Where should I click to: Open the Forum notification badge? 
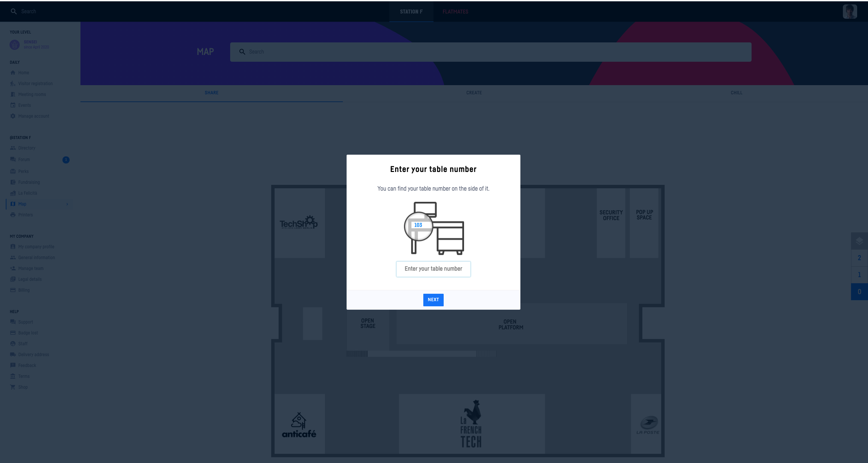(x=66, y=160)
